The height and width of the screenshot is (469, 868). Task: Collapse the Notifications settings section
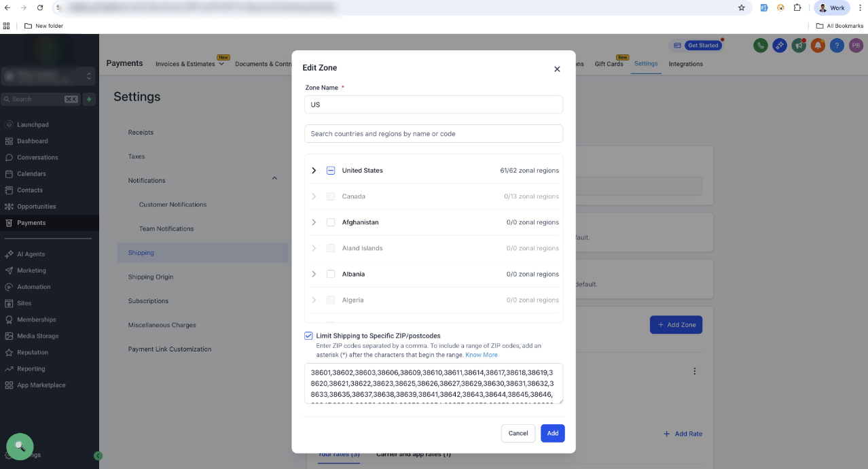coord(274,179)
